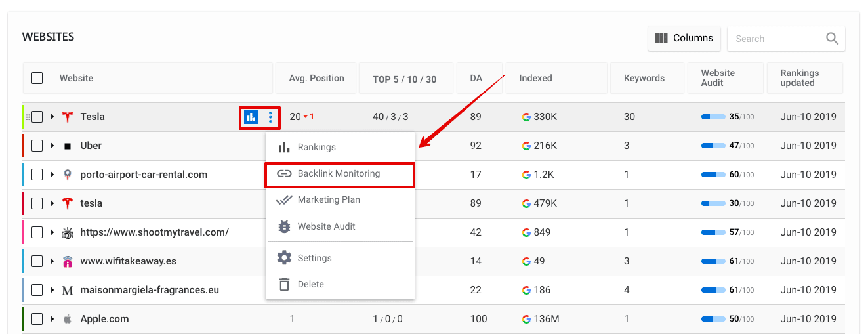This screenshot has height=334, width=868.
Task: Click Apple.com's 50/100 audit progress bar
Action: [x=713, y=319]
